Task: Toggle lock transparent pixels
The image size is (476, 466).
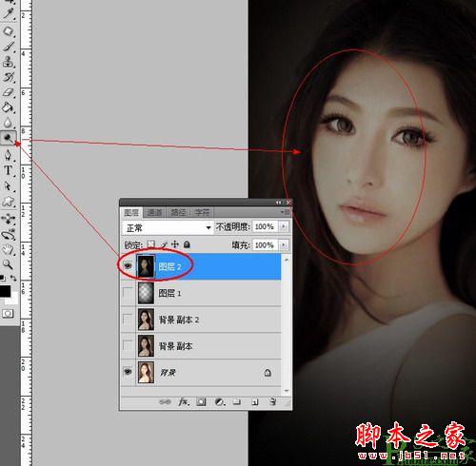Action: pos(151,244)
